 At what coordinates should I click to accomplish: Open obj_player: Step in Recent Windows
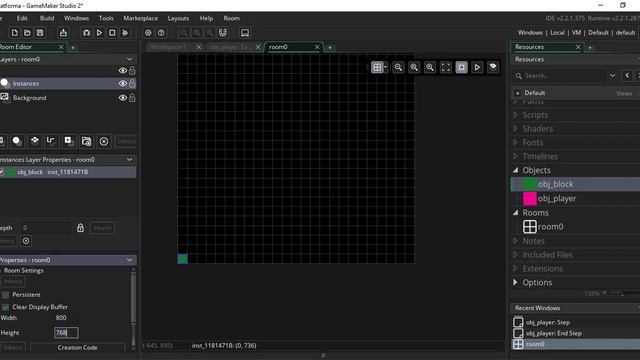click(547, 322)
